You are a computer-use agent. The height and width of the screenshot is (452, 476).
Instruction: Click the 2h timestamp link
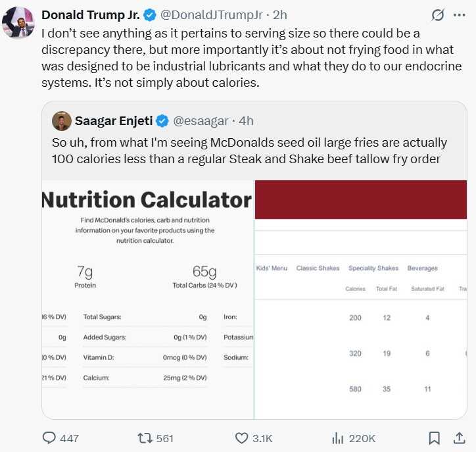click(x=279, y=14)
